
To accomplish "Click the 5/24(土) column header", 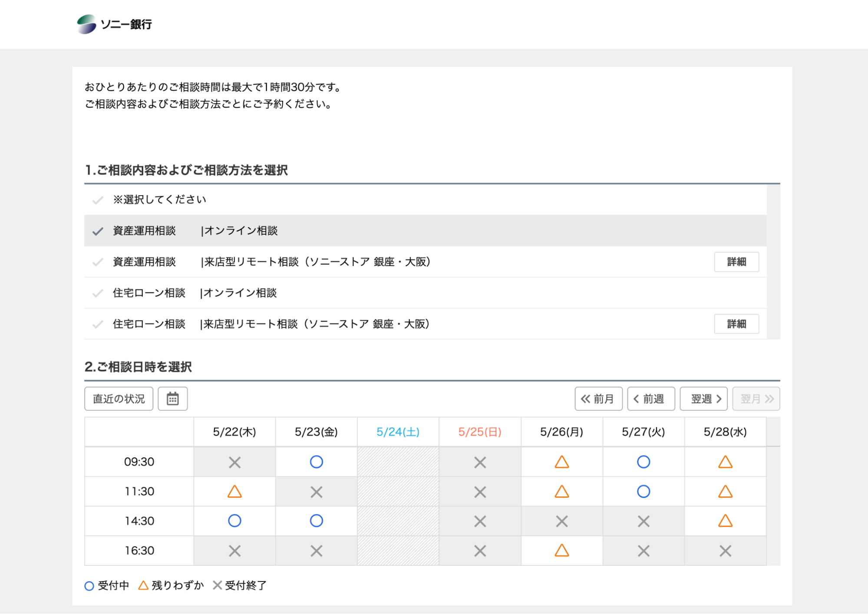I will (398, 432).
